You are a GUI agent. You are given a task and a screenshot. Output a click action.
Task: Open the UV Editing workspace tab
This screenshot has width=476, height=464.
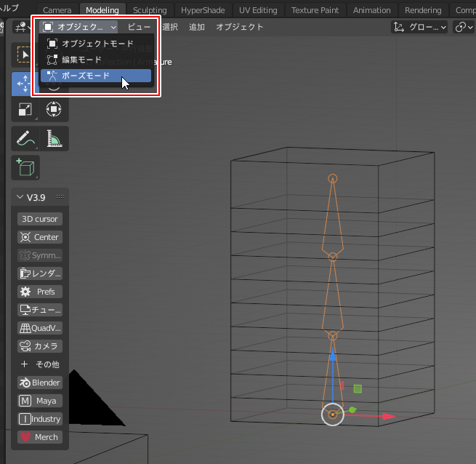click(259, 10)
